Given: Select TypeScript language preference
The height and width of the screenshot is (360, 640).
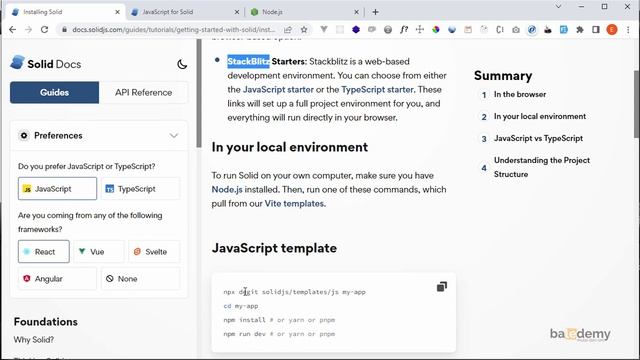Looking at the screenshot, I should pos(140,189).
